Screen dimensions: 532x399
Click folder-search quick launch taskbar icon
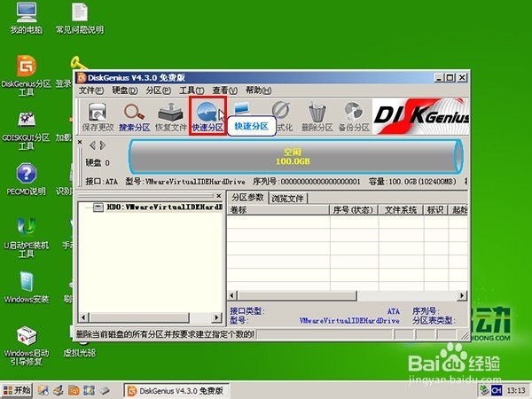click(74, 390)
